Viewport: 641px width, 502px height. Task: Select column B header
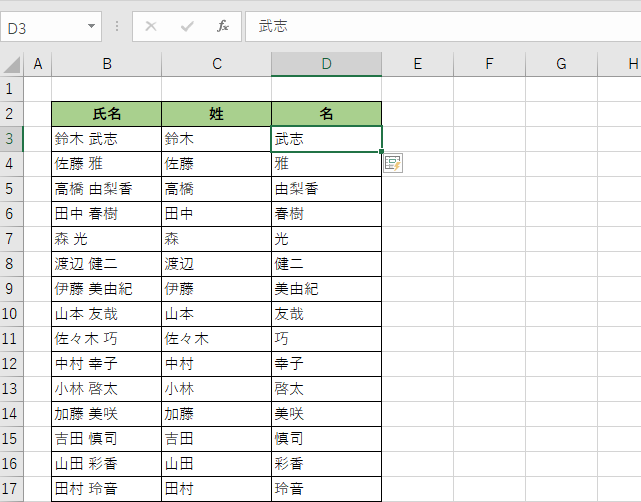[x=107, y=64]
